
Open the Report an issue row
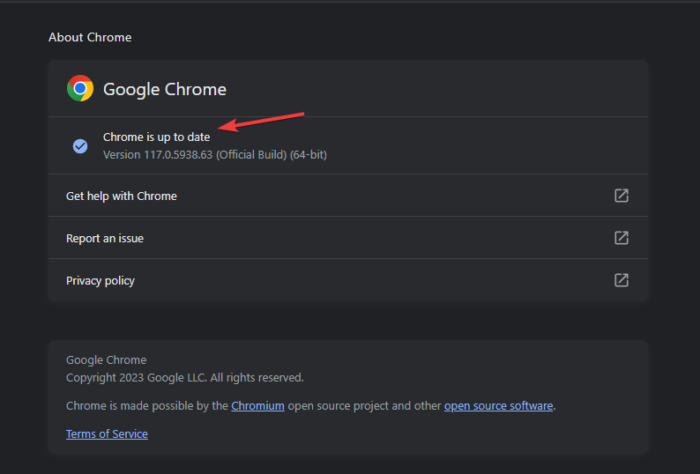pyautogui.click(x=111, y=238)
